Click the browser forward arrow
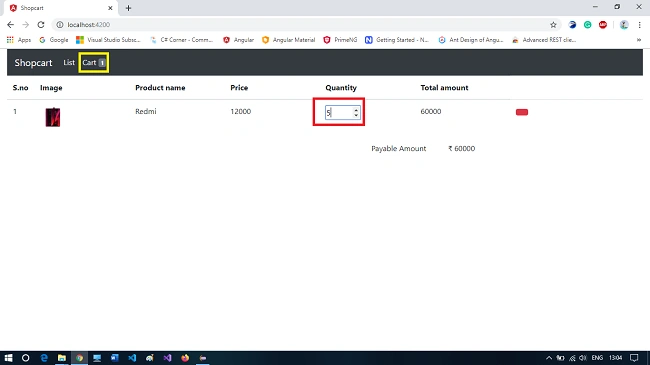The image size is (650, 365). coord(26,25)
